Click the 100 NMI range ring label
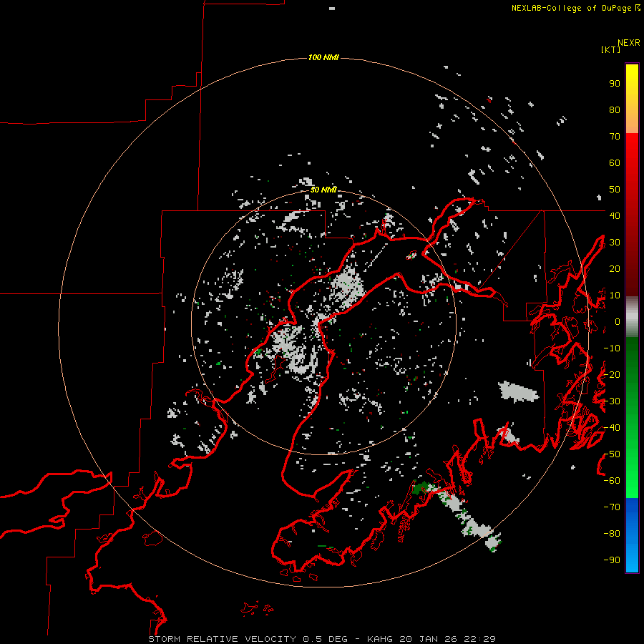The height and width of the screenshot is (644, 644). 323,57
